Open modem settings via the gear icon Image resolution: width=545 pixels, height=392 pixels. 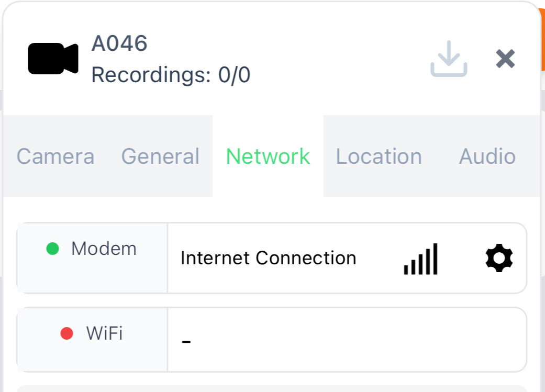point(498,257)
